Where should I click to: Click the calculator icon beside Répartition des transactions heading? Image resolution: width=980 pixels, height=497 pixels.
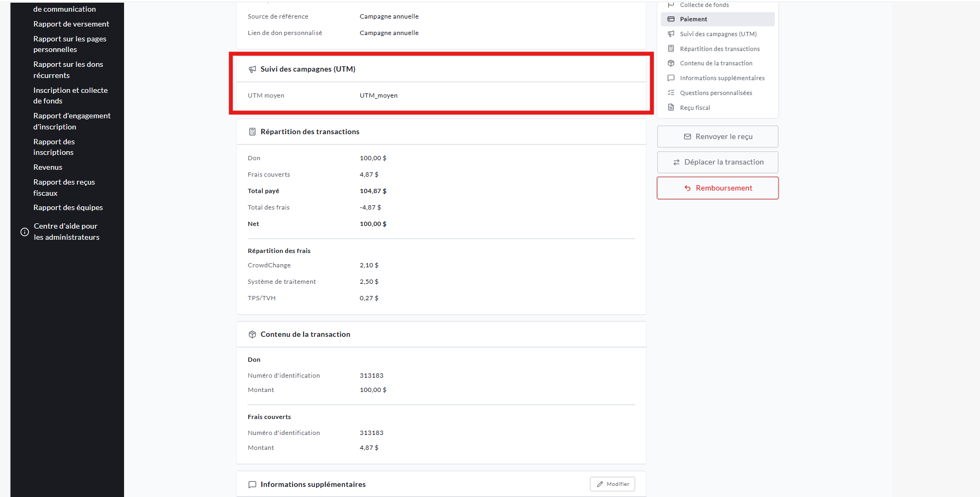(252, 132)
